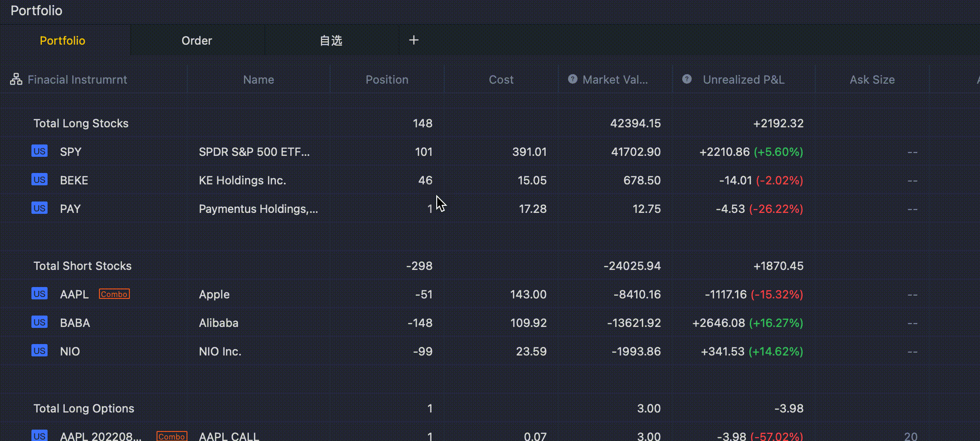
Task: Sort by the Position column header
Action: point(387,79)
